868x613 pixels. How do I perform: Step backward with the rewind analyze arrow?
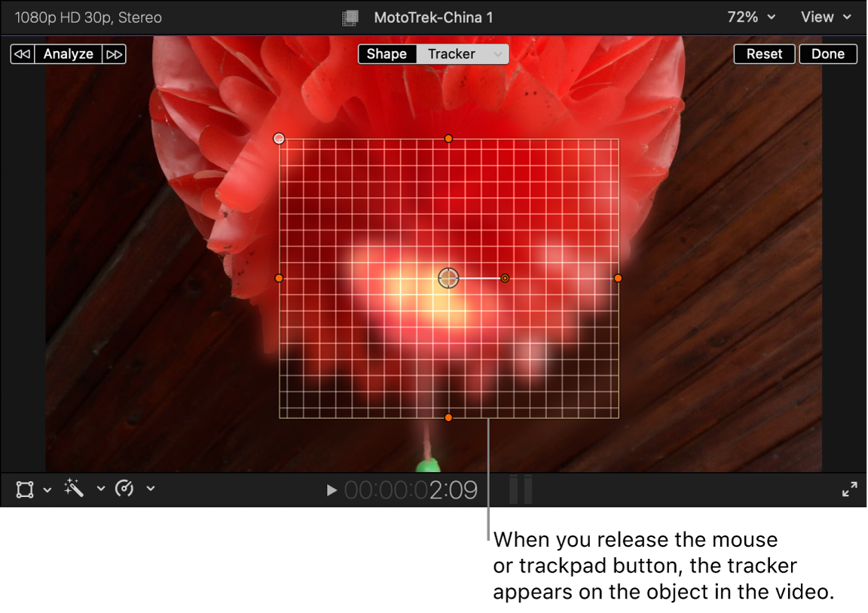click(22, 53)
